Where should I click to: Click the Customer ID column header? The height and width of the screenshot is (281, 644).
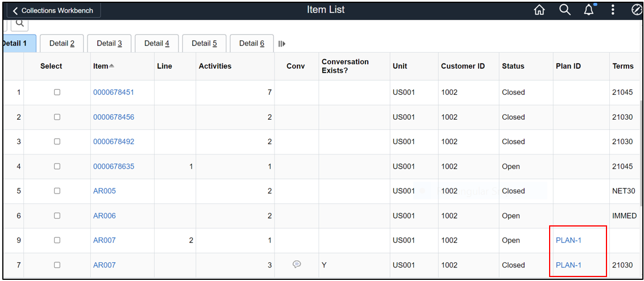coord(463,66)
